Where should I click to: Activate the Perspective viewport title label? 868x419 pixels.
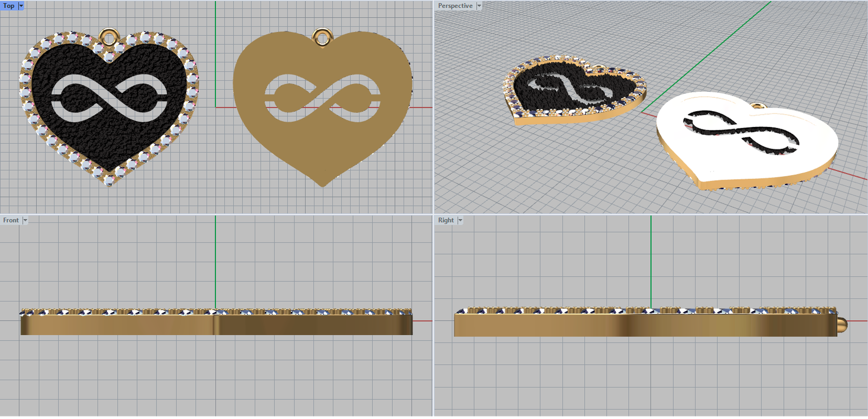tap(455, 5)
